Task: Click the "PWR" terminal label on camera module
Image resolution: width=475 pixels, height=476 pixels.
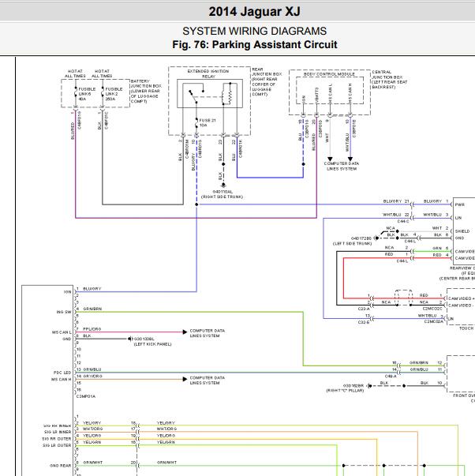Action: tap(460, 204)
